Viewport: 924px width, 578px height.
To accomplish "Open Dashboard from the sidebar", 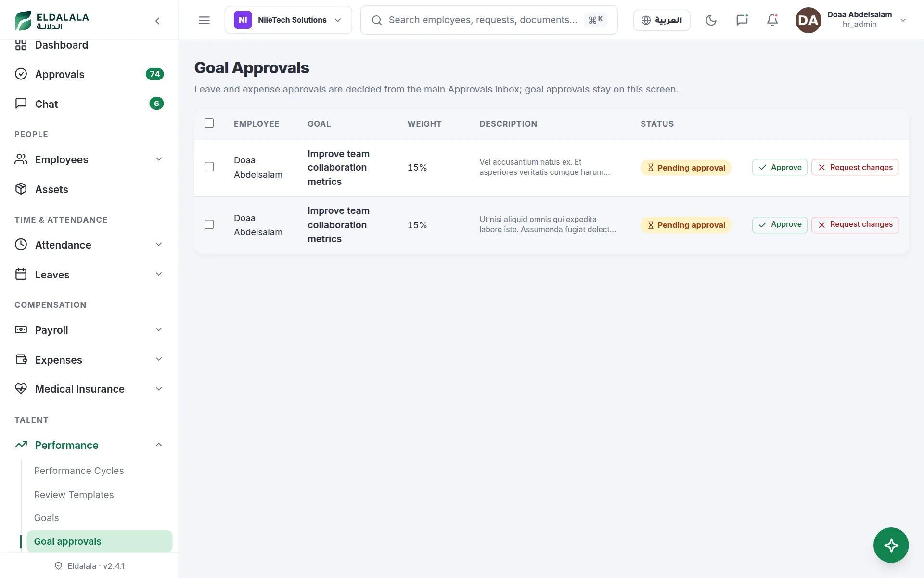I will pyautogui.click(x=89, y=45).
